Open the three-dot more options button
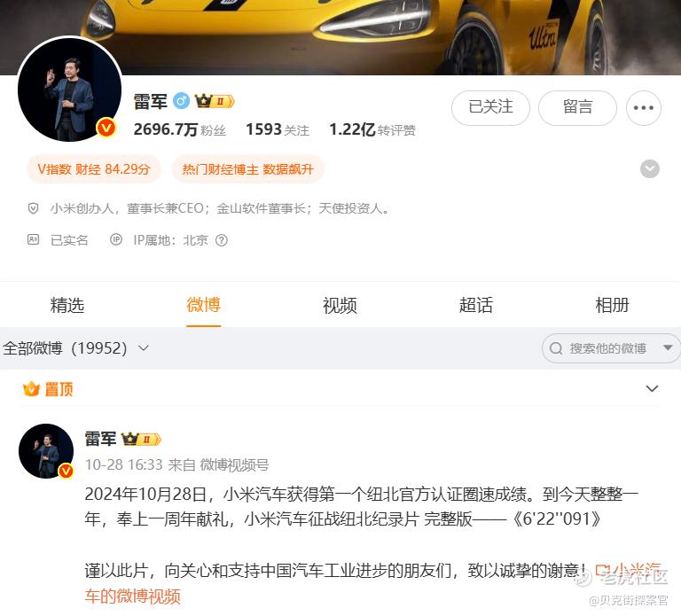681x616 pixels. click(x=643, y=107)
